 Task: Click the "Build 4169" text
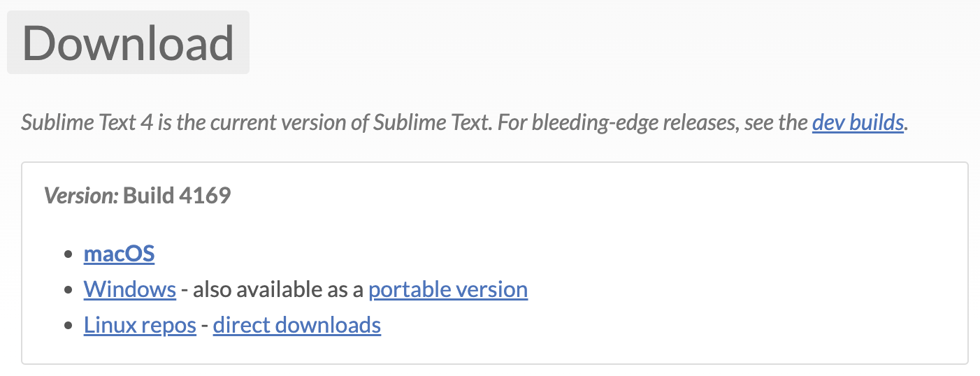[177, 196]
